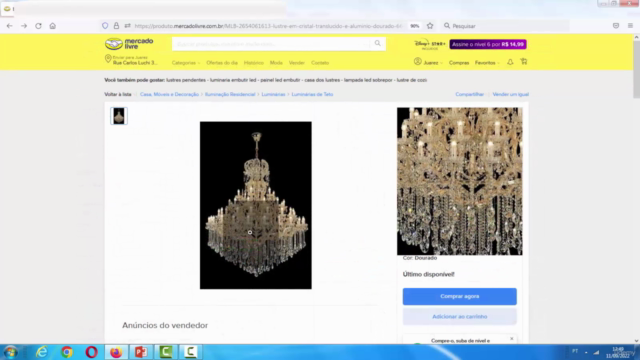View site security padlock info
The image size is (640, 360).
(116, 26)
